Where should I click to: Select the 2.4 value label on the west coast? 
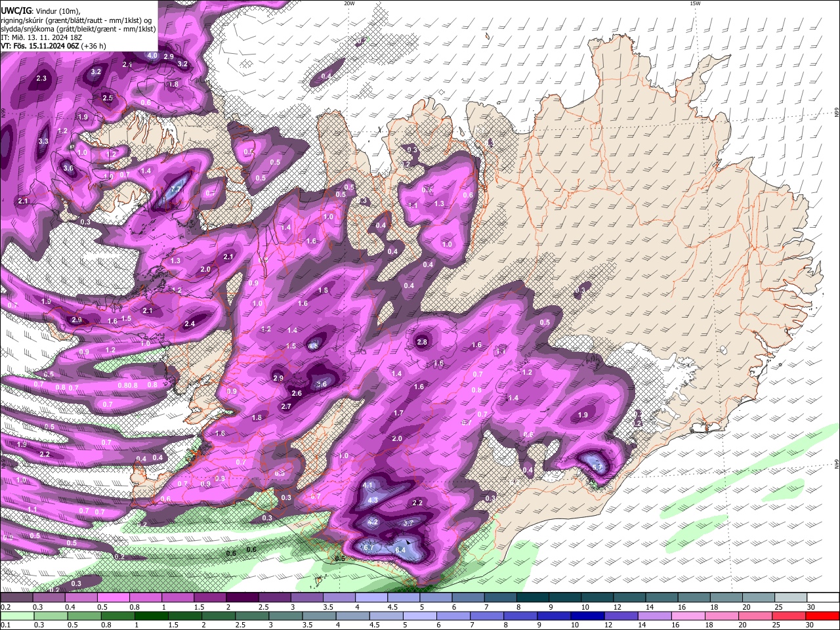[x=190, y=324]
